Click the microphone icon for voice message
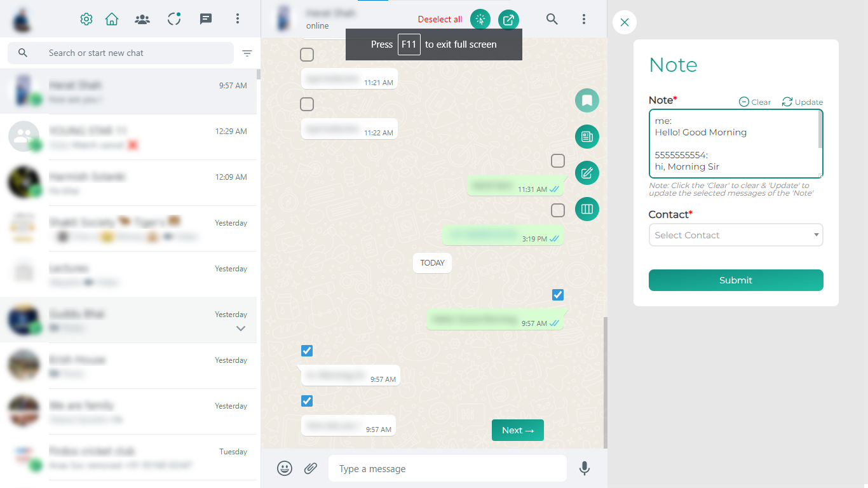Image resolution: width=868 pixels, height=488 pixels. [x=584, y=468]
